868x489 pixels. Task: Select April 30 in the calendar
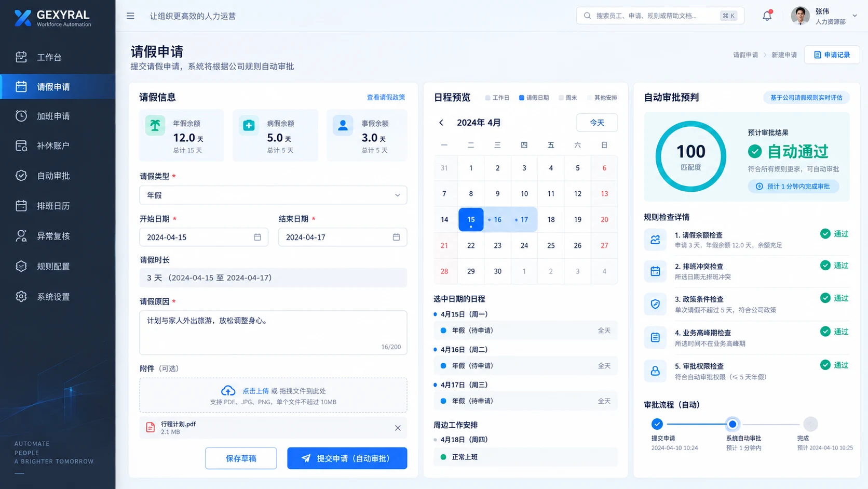tap(497, 271)
